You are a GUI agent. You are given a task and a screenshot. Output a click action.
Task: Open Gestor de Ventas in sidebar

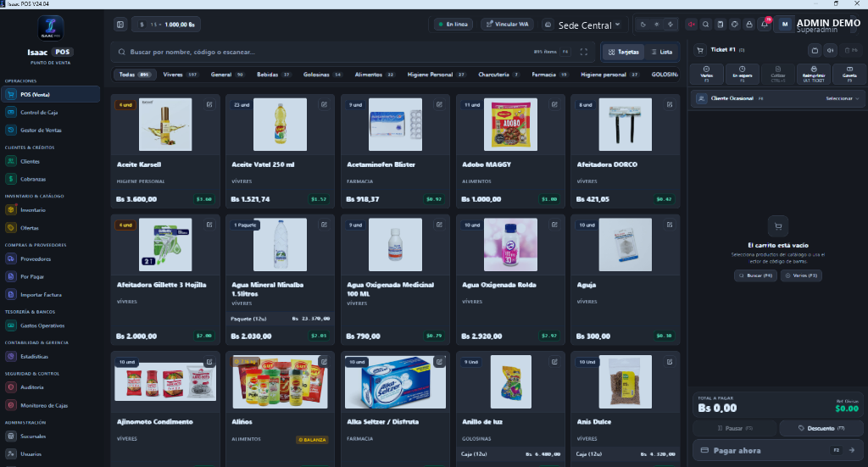click(50, 130)
